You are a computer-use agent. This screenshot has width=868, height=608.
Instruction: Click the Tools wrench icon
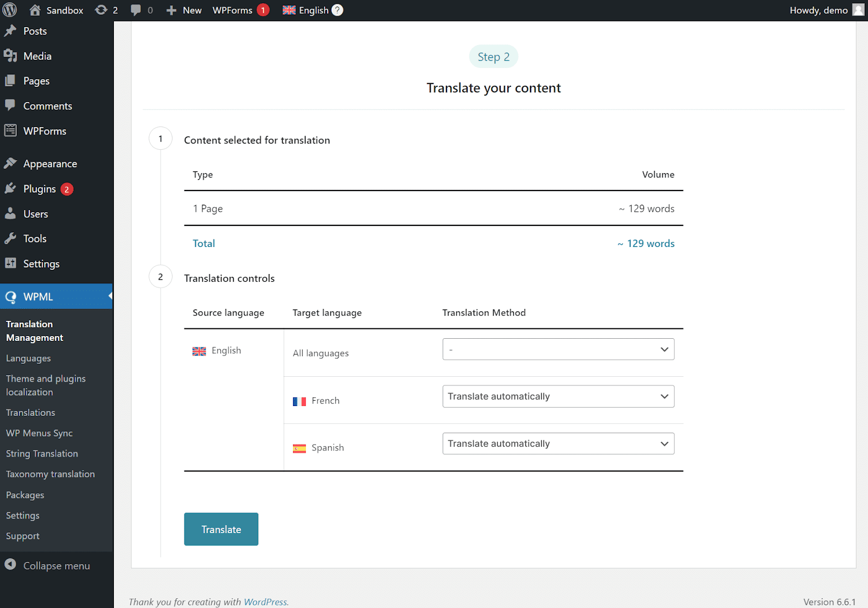click(x=10, y=239)
